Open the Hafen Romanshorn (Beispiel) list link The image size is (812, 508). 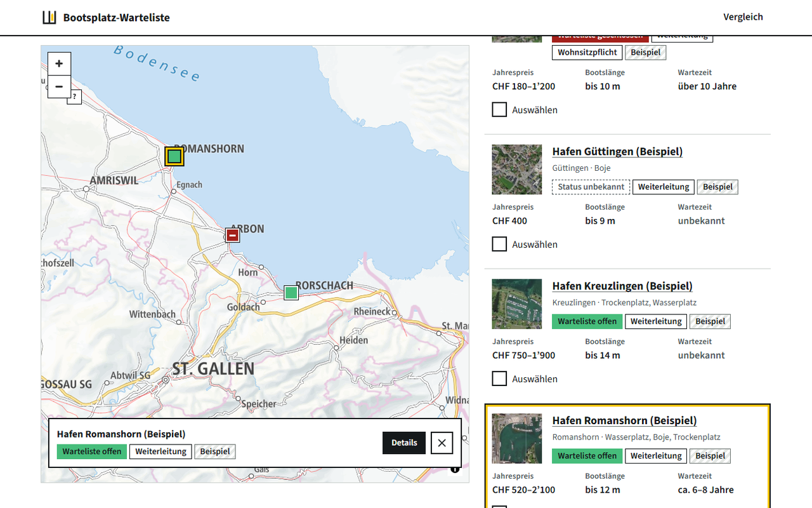click(624, 421)
